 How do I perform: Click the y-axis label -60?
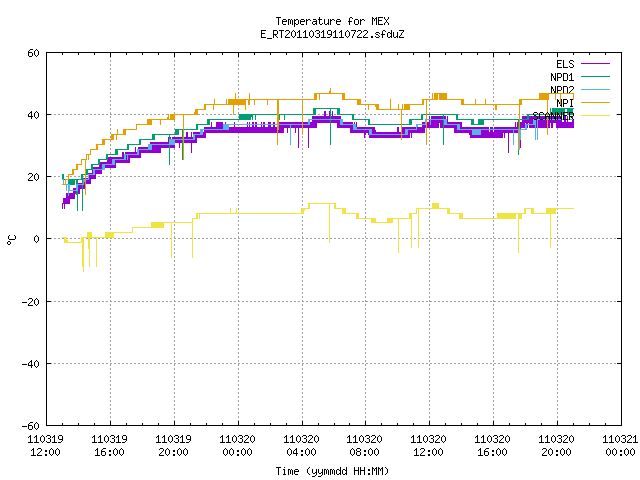click(x=31, y=426)
